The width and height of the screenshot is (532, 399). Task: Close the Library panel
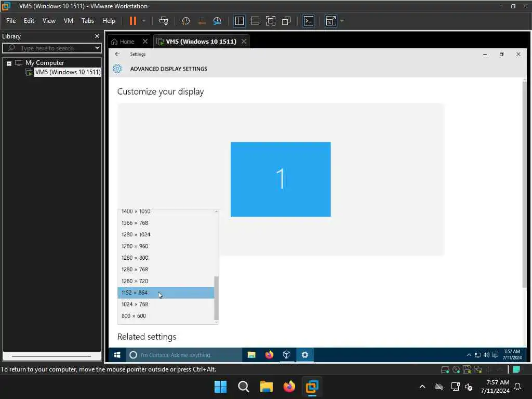click(x=97, y=36)
